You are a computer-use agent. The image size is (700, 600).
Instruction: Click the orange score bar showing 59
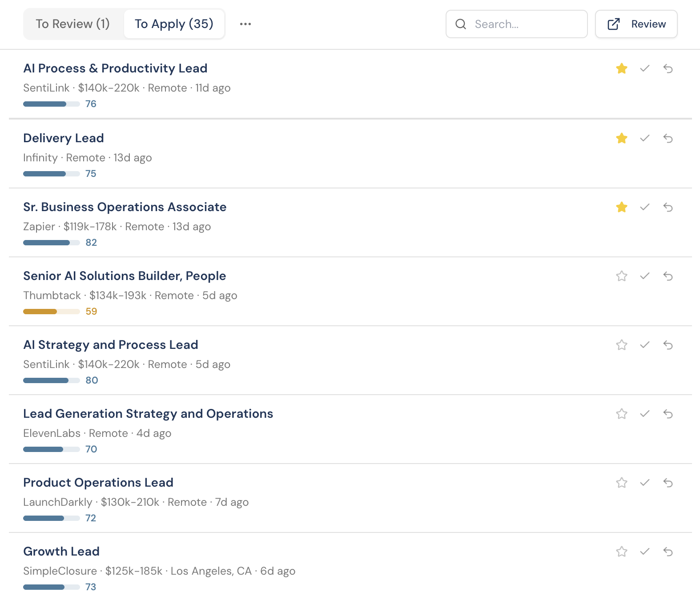52,312
